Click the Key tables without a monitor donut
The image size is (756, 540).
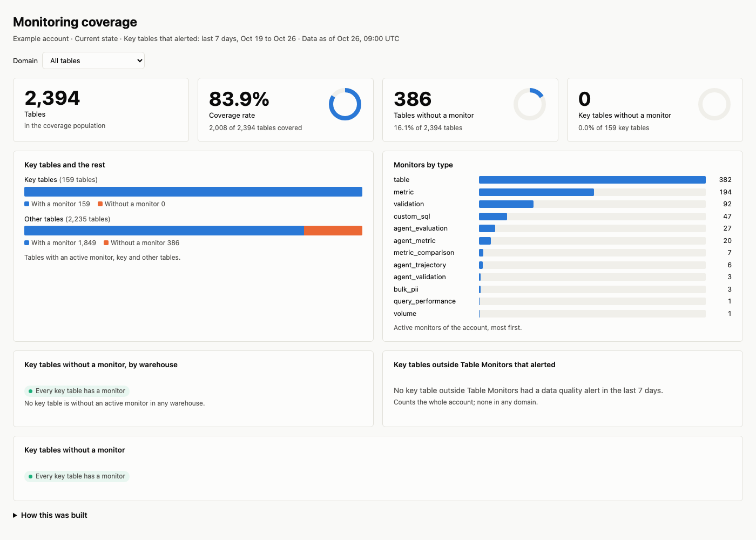click(714, 104)
